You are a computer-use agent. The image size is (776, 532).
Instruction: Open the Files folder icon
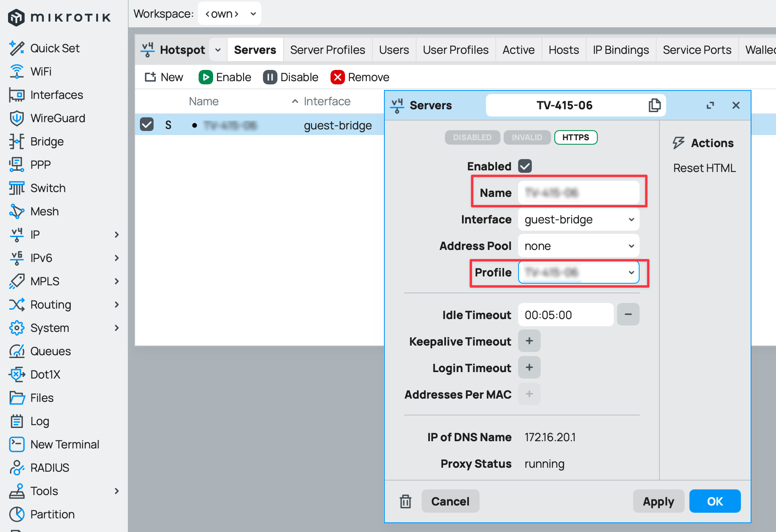coord(16,398)
